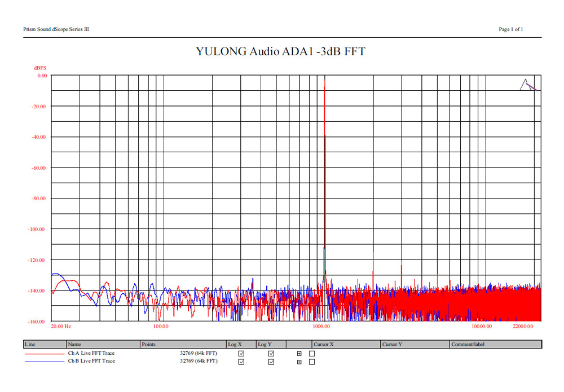Click the '-20.00' Y-axis label
Image resolution: width=564 pixels, height=392 pixels.
point(39,107)
